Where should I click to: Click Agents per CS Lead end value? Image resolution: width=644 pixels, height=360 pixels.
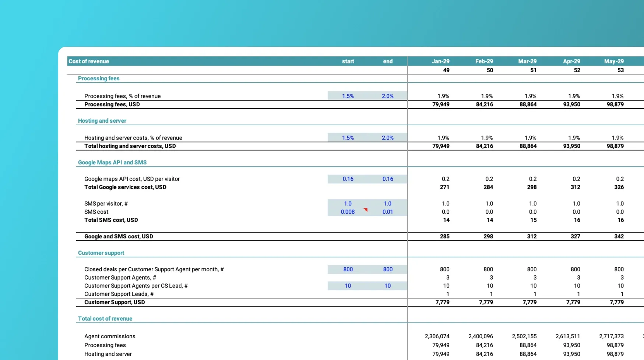coord(387,286)
